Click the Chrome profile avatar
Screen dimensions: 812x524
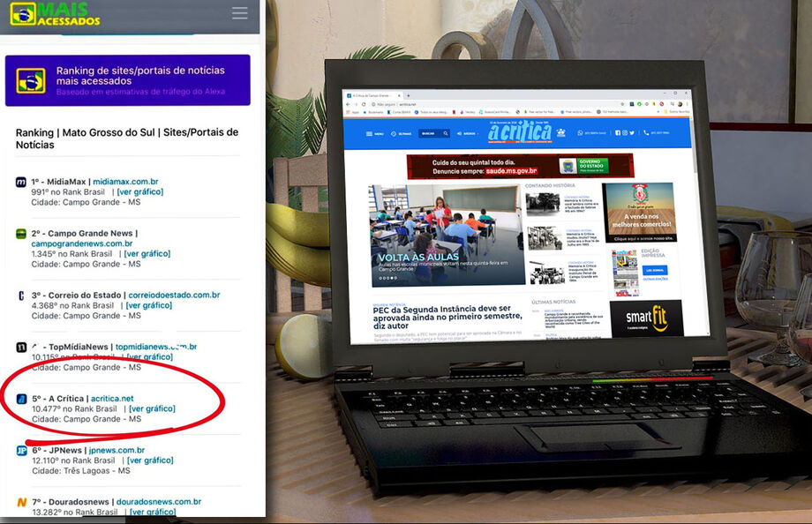680,104
